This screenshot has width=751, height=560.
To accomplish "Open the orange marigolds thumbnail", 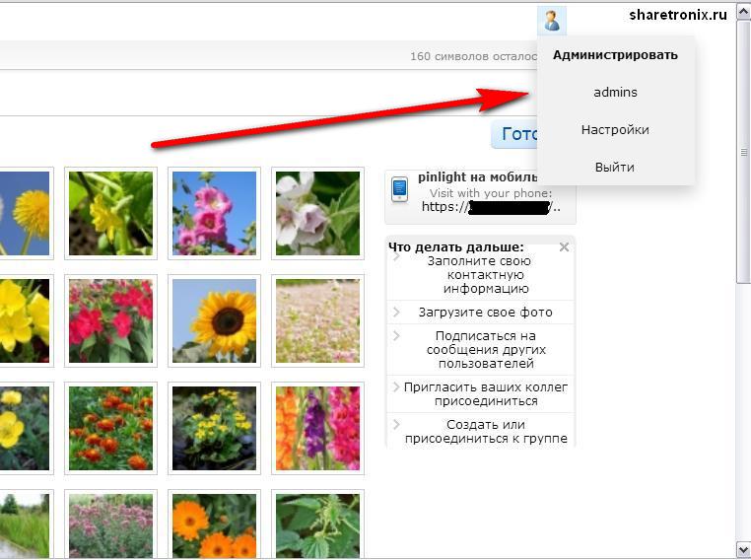I will [110, 428].
